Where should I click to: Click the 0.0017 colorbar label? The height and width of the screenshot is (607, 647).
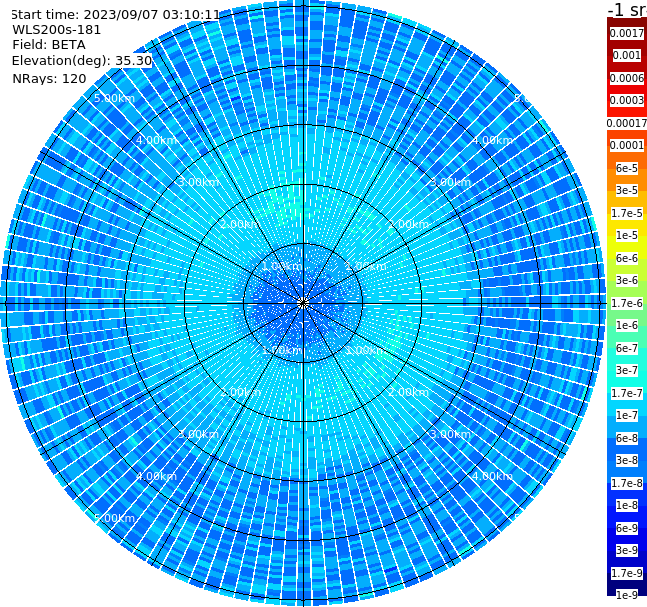pos(627,33)
